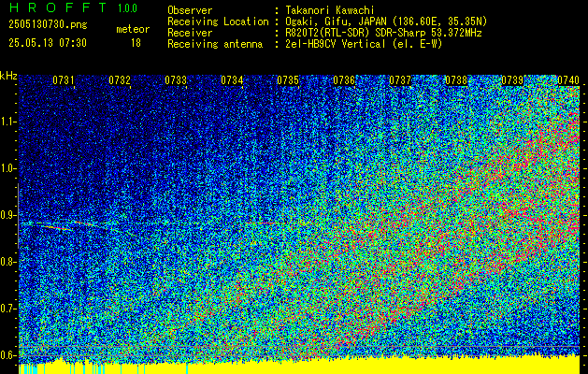Click time marker 0740
Image resolution: width=588 pixels, height=374 pixels.
tap(568, 80)
